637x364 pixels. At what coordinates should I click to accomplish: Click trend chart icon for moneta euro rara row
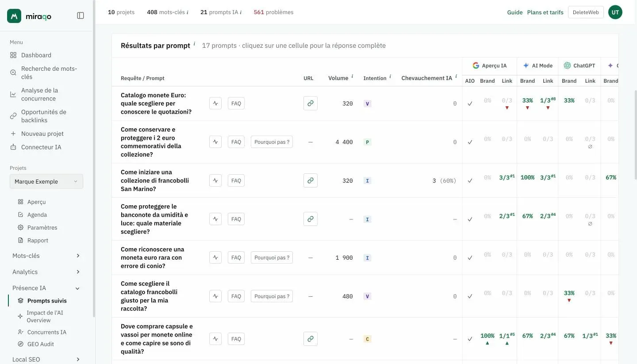(x=215, y=257)
